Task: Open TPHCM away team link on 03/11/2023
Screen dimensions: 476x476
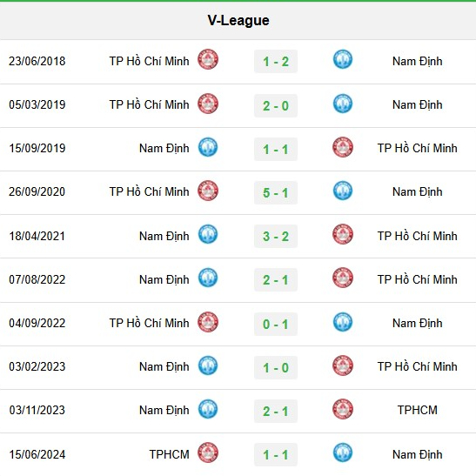Action: pyautogui.click(x=418, y=410)
